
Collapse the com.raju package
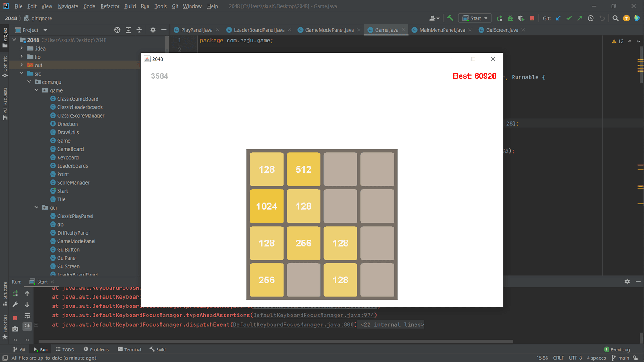pos(29,82)
